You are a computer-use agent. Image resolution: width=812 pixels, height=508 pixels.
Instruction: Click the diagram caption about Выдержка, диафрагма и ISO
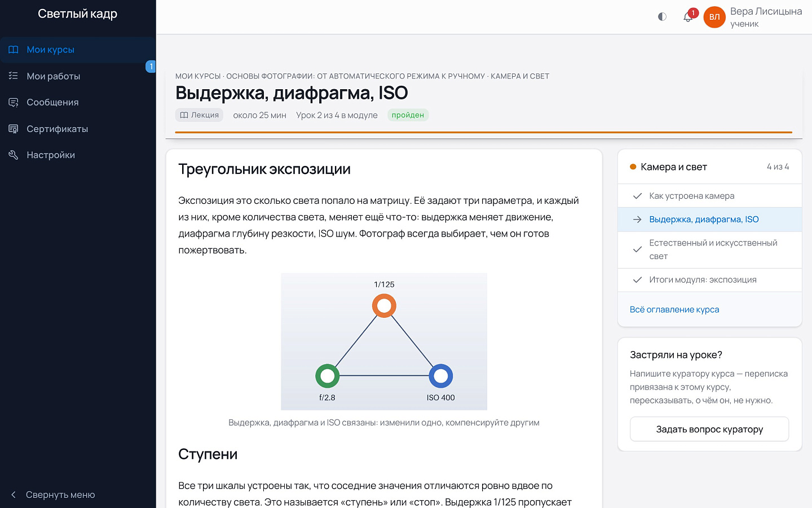click(384, 423)
